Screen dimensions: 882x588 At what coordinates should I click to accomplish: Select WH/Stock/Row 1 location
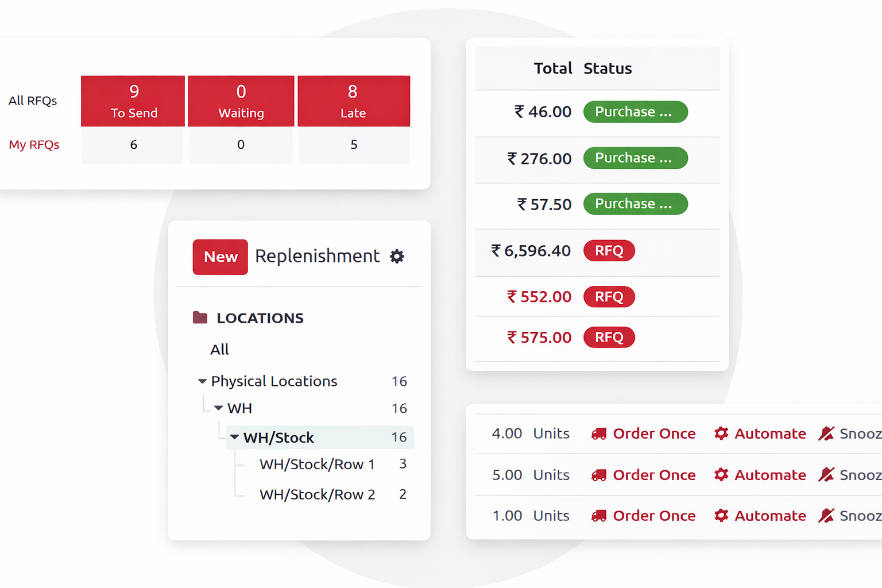(317, 464)
